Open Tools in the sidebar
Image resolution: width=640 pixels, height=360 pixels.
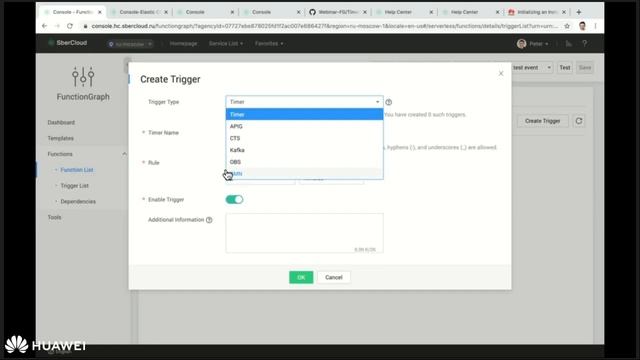point(54,217)
